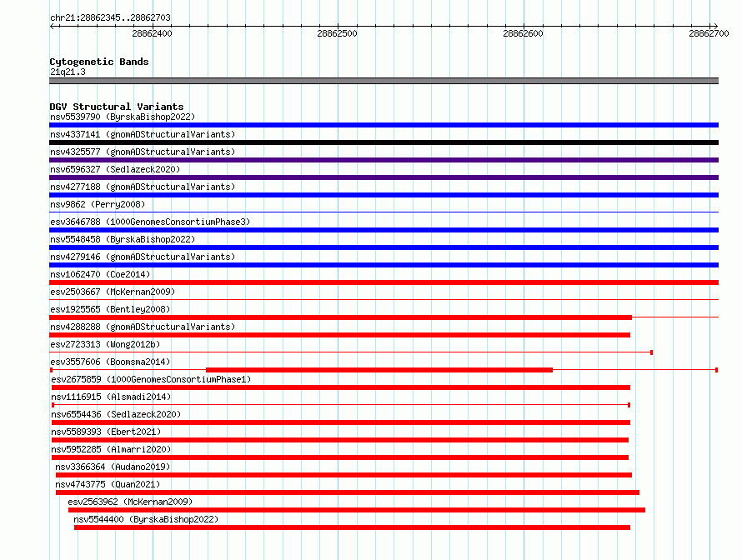Click the nsv9862 (Perry2008) label

98,204
